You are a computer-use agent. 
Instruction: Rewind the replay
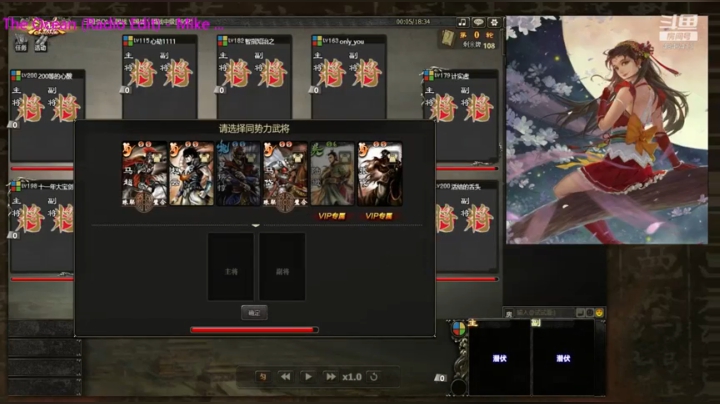285,377
